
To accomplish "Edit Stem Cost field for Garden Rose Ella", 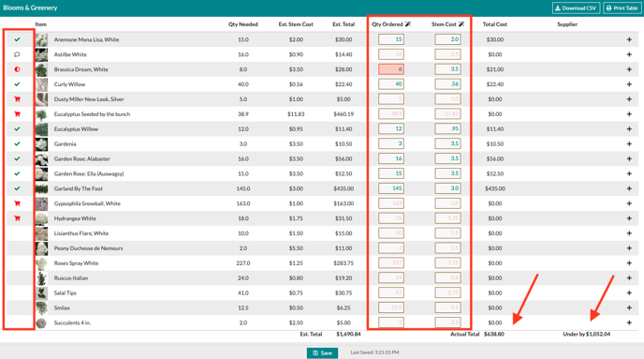I will [447, 173].
